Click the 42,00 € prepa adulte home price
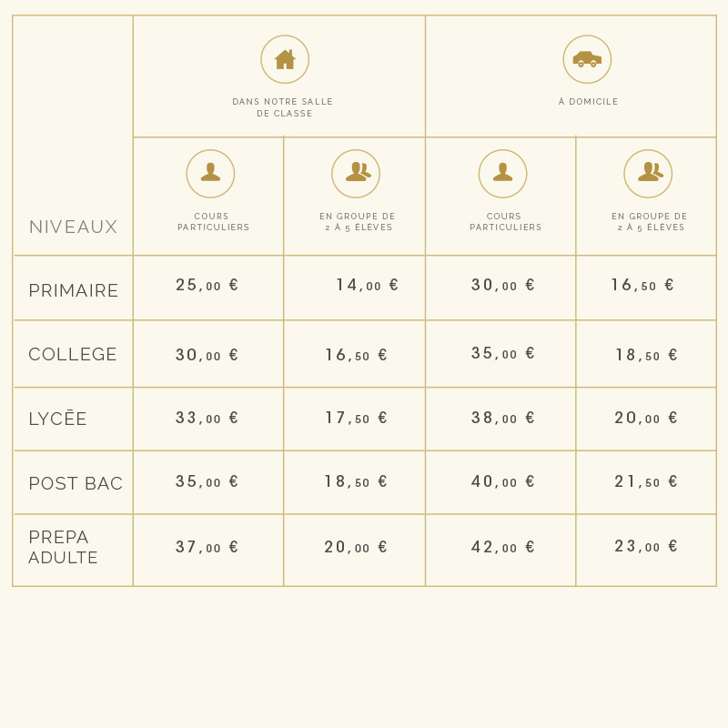Screen dimensions: 728x728 click(503, 547)
